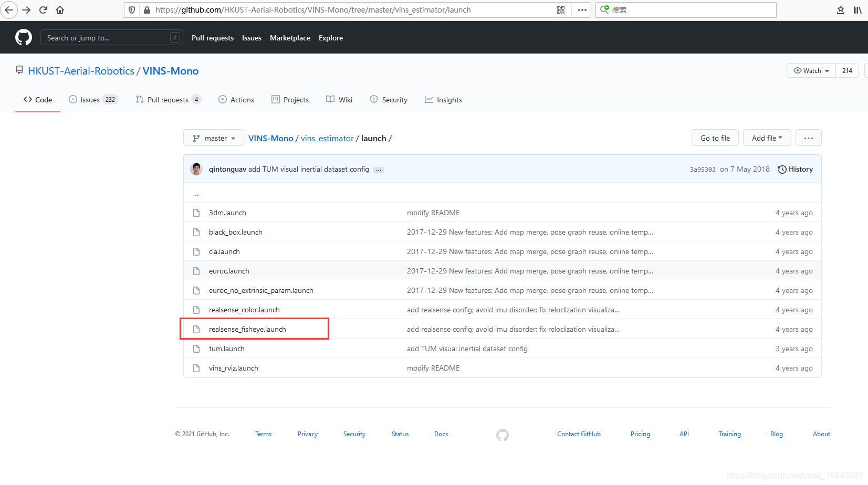Open VINS-Mono repository title link
This screenshot has height=485, width=868.
click(171, 71)
